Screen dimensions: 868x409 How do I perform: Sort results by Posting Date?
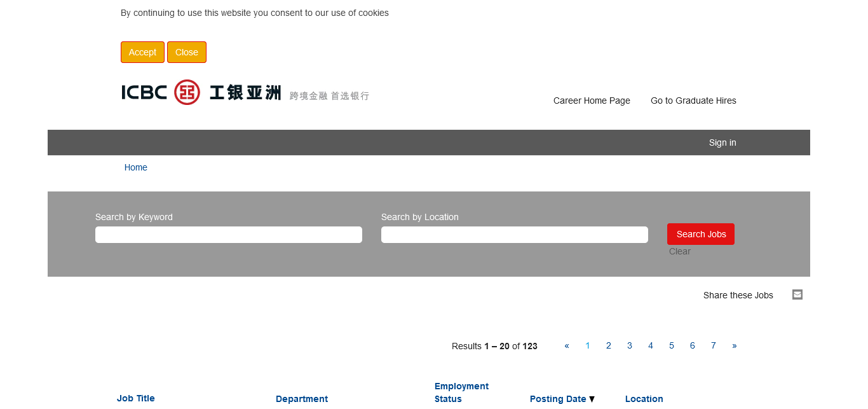(558, 399)
